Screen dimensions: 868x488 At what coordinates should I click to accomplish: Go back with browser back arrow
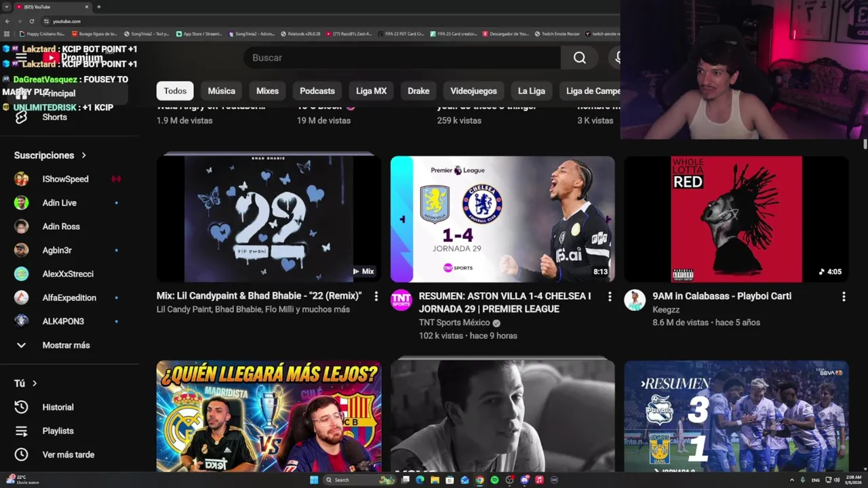coord(7,21)
